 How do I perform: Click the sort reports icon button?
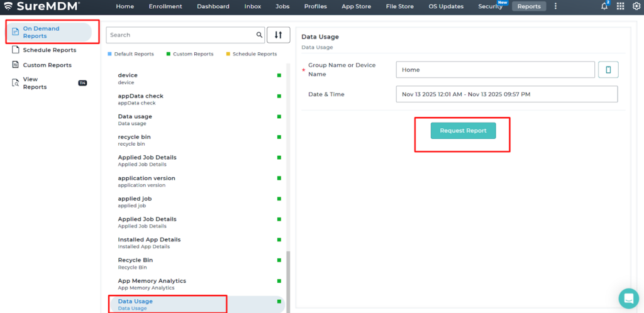pos(278,35)
